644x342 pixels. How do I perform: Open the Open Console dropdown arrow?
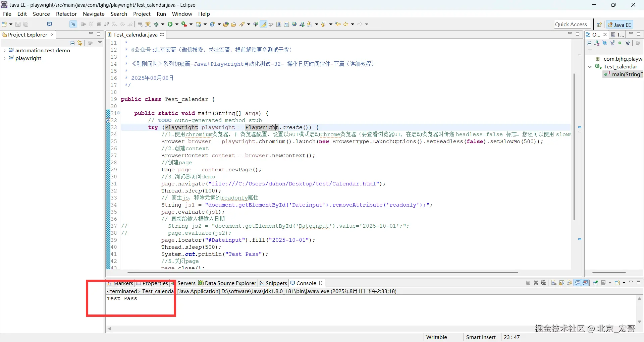[x=624, y=283]
